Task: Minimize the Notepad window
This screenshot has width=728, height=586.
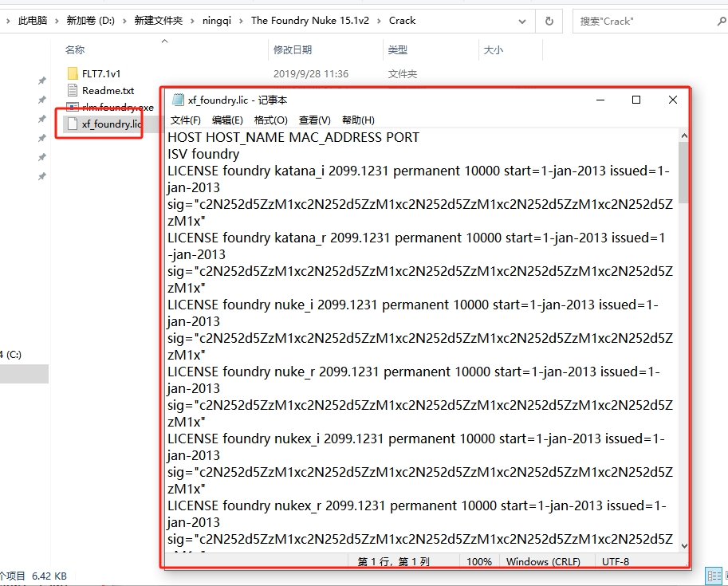Action: pyautogui.click(x=600, y=100)
